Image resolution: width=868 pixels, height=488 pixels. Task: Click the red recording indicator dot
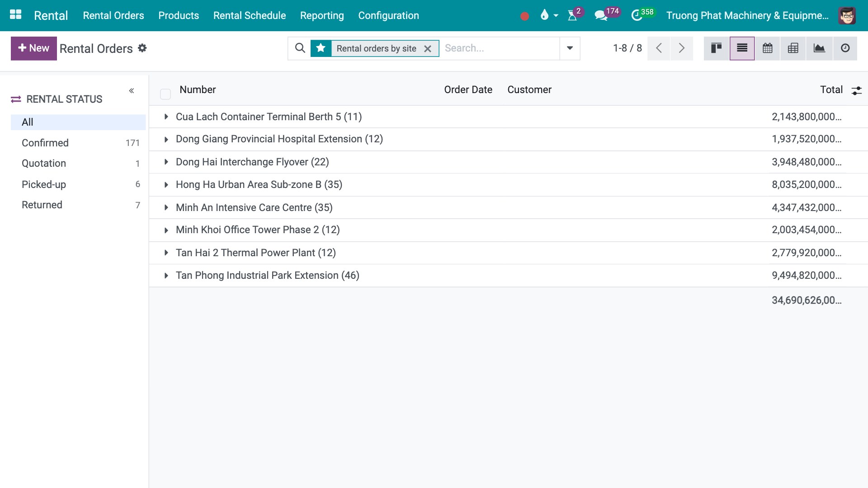coord(524,16)
